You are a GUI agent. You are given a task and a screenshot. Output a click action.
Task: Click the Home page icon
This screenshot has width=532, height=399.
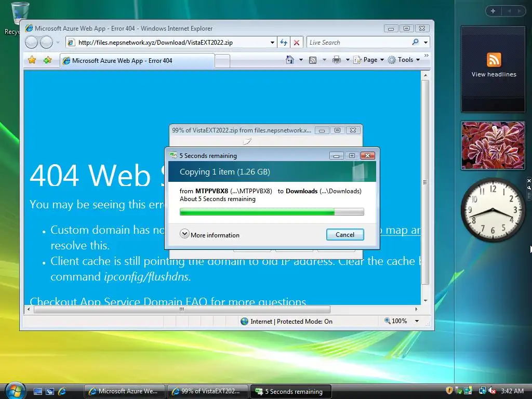(290, 60)
